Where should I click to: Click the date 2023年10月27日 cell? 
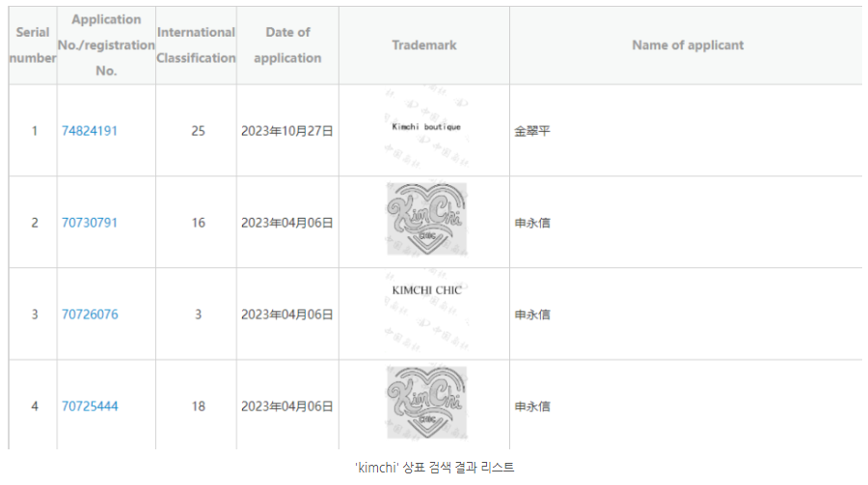click(286, 131)
